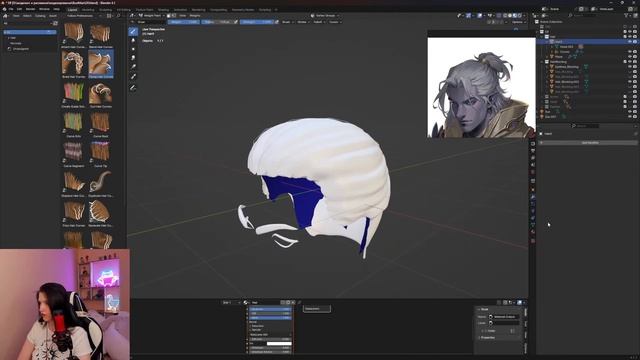Switch viewport to rendered shading

click(520, 16)
